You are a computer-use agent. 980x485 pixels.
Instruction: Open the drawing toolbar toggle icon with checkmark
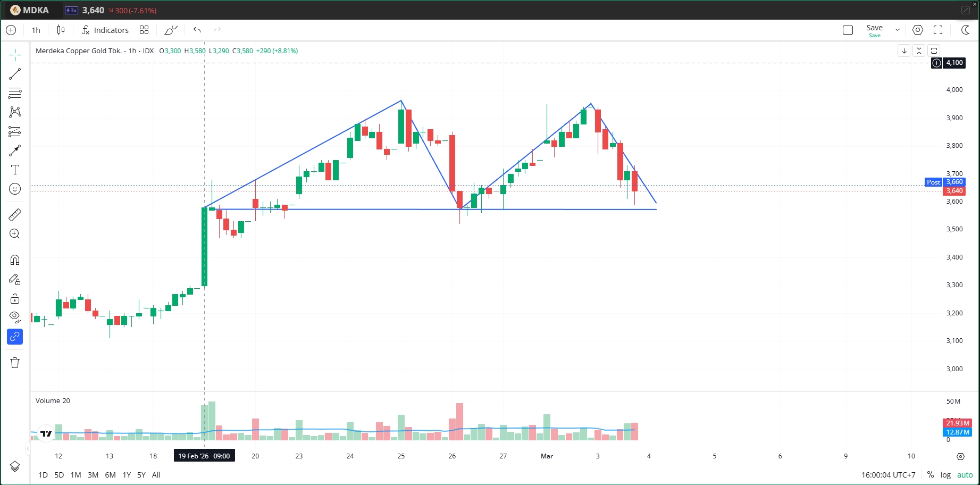click(171, 30)
